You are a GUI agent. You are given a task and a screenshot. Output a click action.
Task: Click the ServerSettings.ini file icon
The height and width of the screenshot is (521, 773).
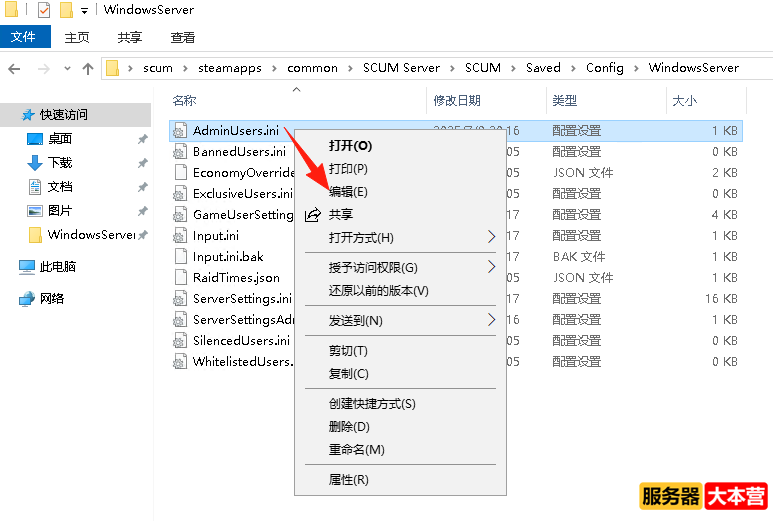point(180,299)
